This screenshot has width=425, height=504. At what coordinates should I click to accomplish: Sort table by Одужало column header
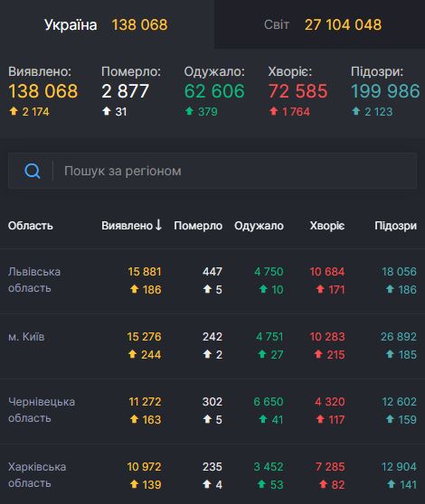click(259, 226)
